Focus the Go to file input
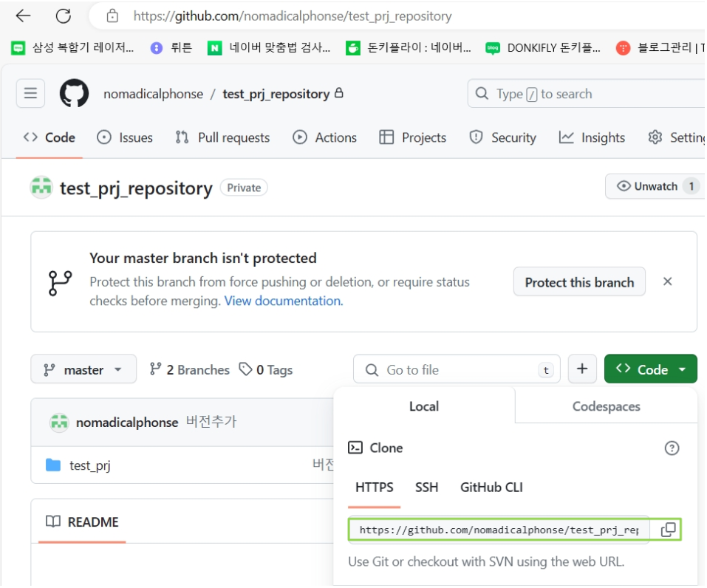The height and width of the screenshot is (588, 707). click(x=457, y=369)
